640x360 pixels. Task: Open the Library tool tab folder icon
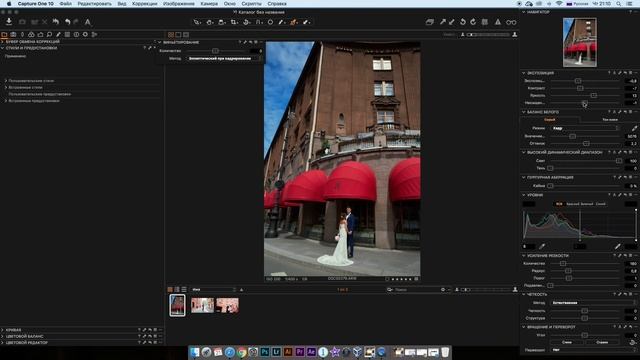[4, 35]
